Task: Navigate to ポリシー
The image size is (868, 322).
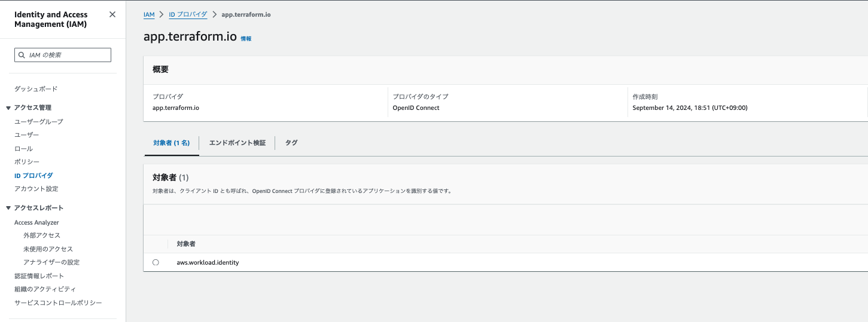Action: [x=27, y=162]
